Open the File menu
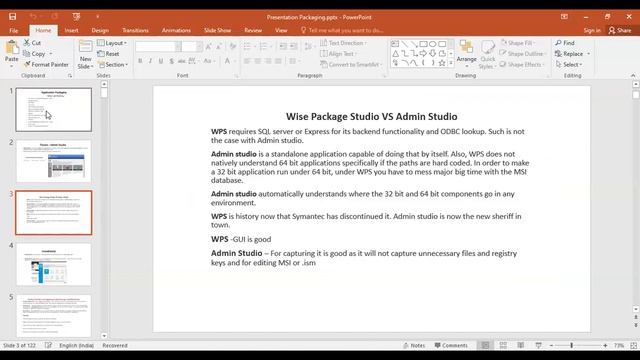 click(x=13, y=30)
